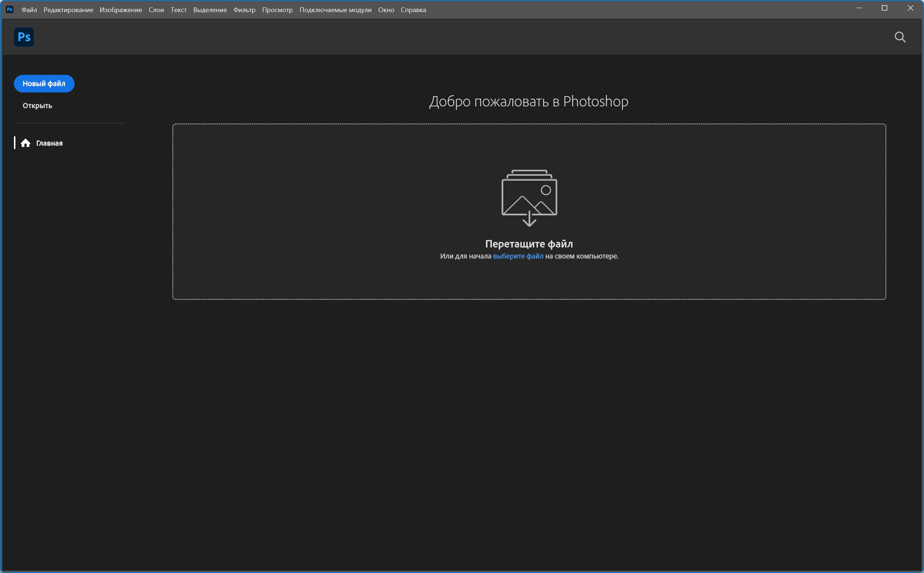Open the Просмотр menu
Screen dimensions: 924x573
(x=277, y=10)
